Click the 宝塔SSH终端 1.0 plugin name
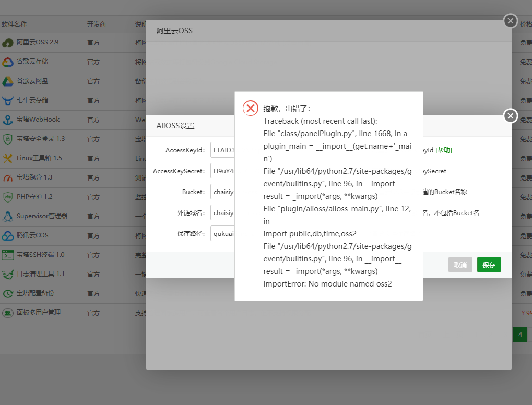This screenshot has width=532, height=405. [x=41, y=255]
